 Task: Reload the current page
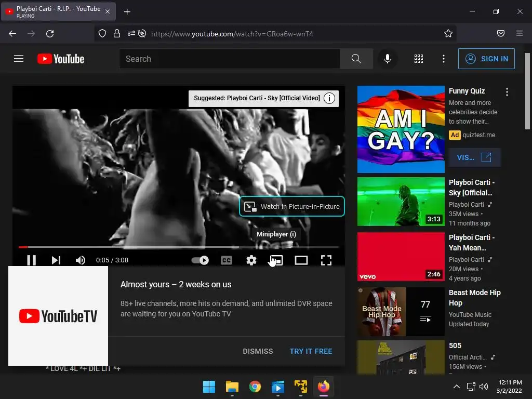50,34
